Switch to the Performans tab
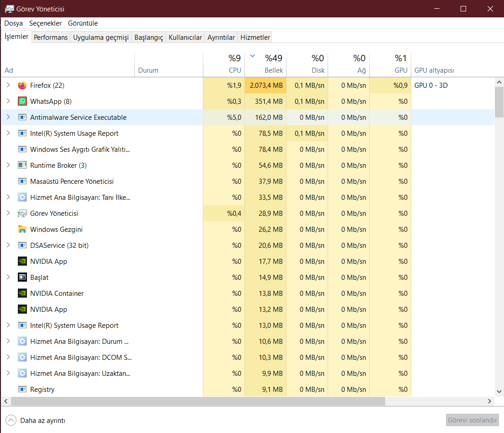The image size is (504, 433). coord(51,37)
